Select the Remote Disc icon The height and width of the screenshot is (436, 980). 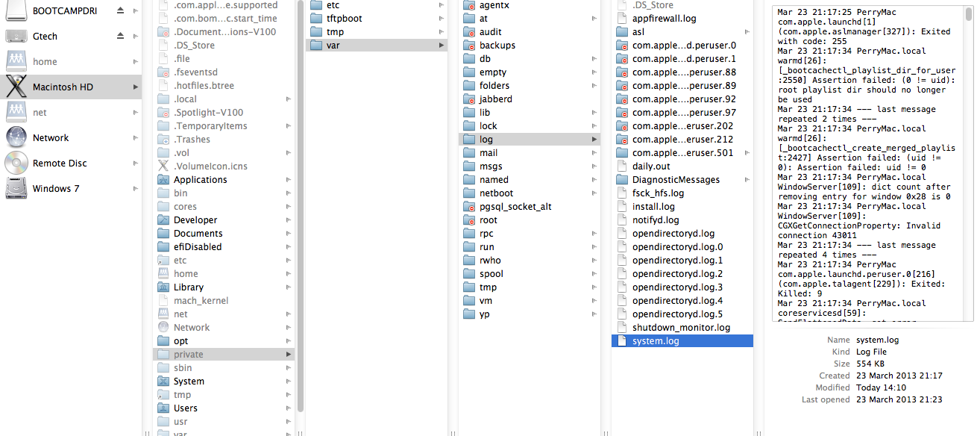click(16, 163)
